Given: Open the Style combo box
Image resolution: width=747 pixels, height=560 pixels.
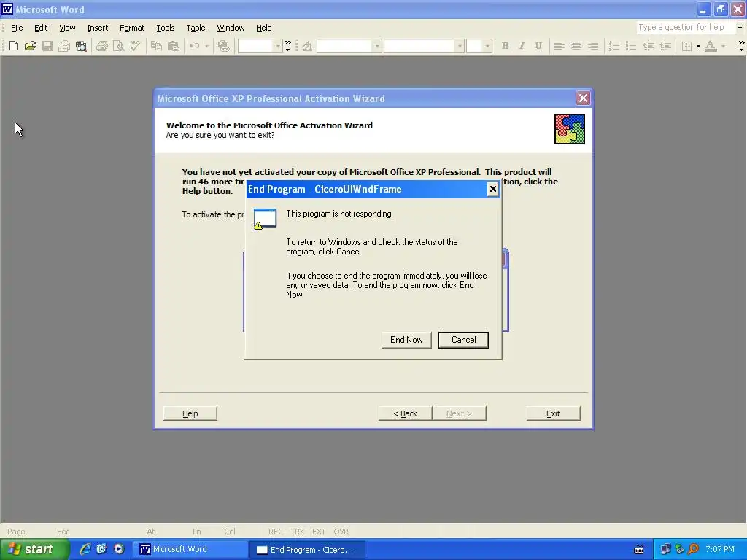Looking at the screenshot, I should [349, 46].
